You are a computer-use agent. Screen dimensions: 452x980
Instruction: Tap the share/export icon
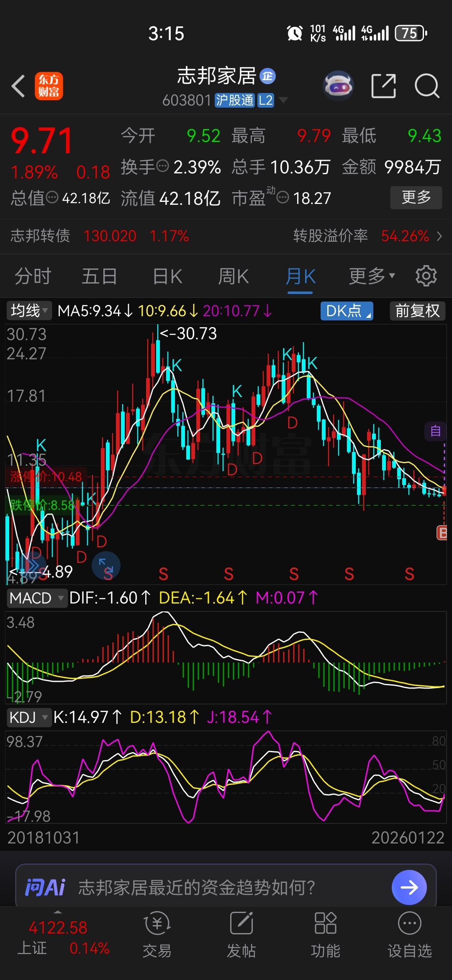coord(383,86)
